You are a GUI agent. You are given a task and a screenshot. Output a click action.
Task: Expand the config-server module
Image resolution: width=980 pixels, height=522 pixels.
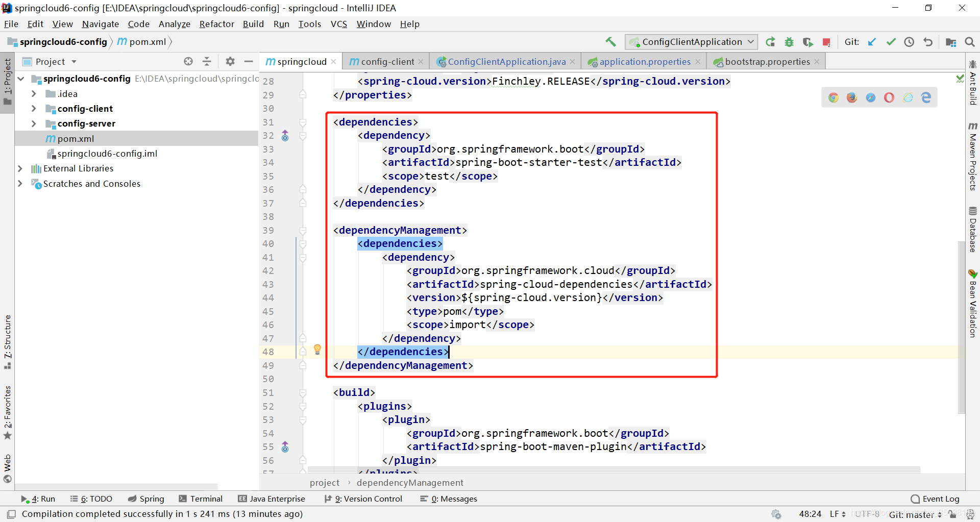point(34,123)
